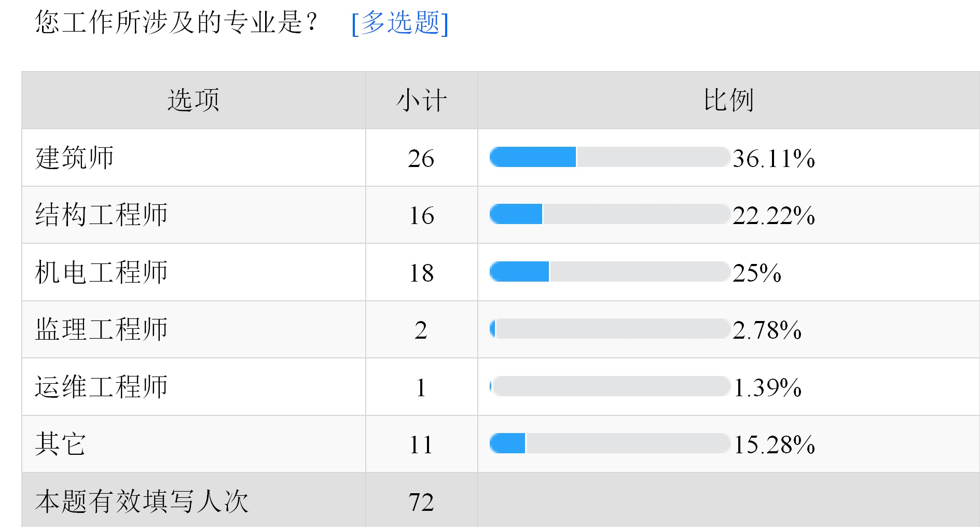Click the 36.11% progress bar for 建筑师
Image resolution: width=980 pixels, height=529 pixels.
click(610, 157)
